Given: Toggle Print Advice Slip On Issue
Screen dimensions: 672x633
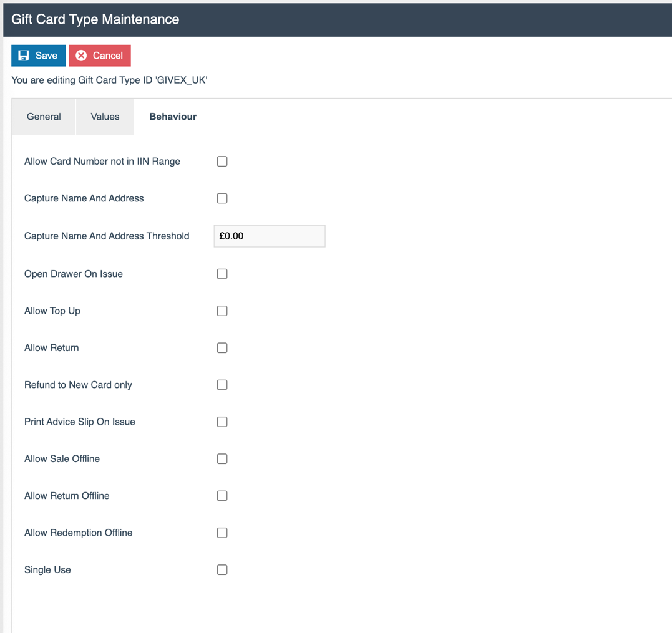Looking at the screenshot, I should pyautogui.click(x=222, y=422).
